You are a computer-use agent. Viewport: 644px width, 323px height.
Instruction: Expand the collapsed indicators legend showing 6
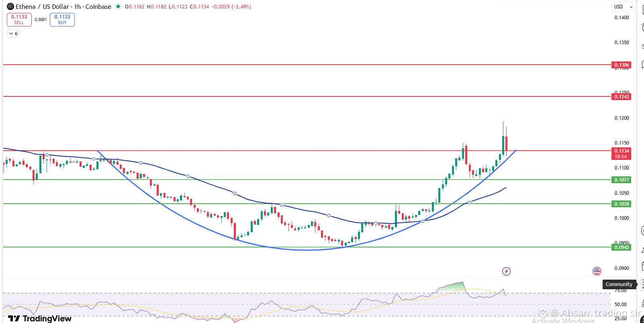(x=13, y=34)
